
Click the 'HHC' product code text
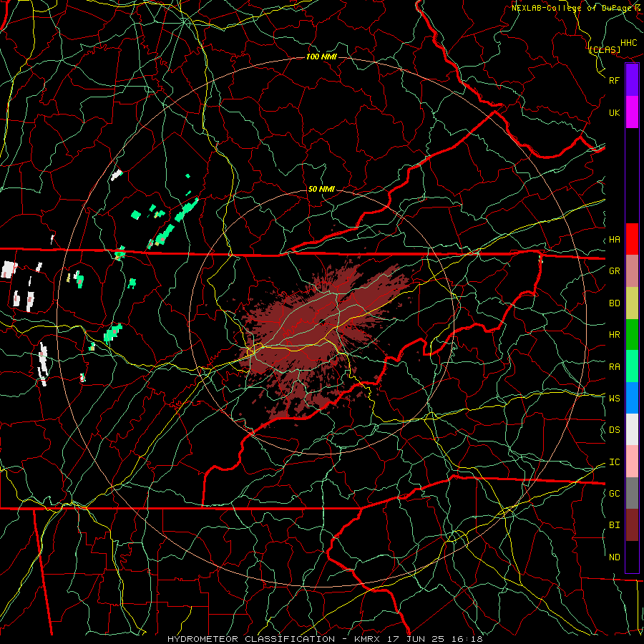tap(628, 43)
